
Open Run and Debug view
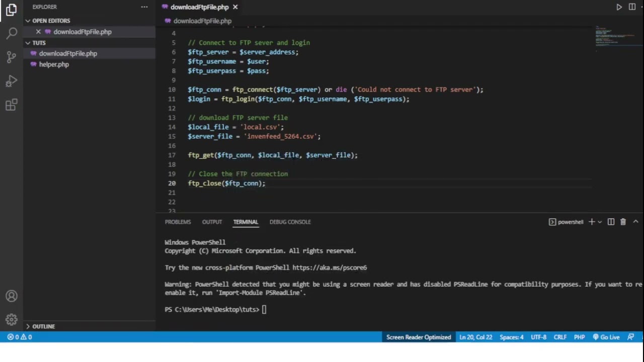[11, 81]
